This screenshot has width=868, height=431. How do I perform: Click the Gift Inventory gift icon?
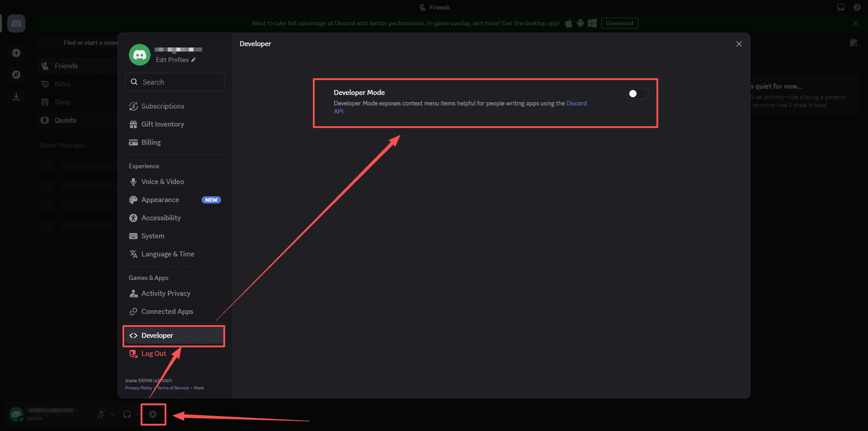pyautogui.click(x=133, y=124)
